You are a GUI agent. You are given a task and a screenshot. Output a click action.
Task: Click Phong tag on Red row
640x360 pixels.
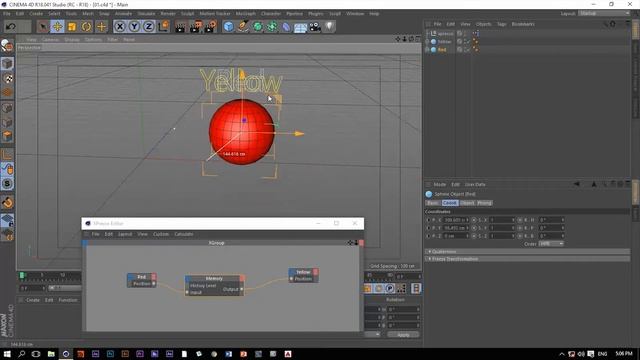(x=476, y=50)
